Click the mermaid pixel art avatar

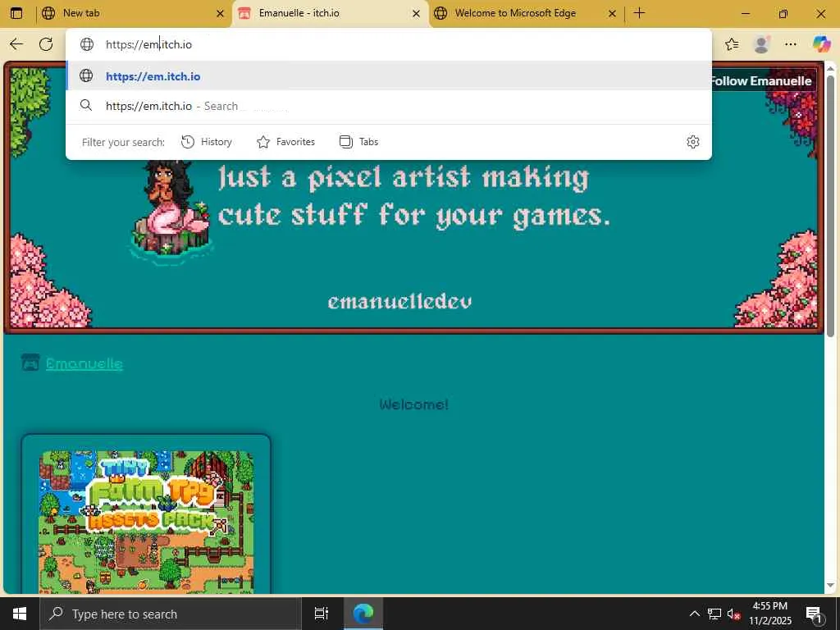(170, 212)
